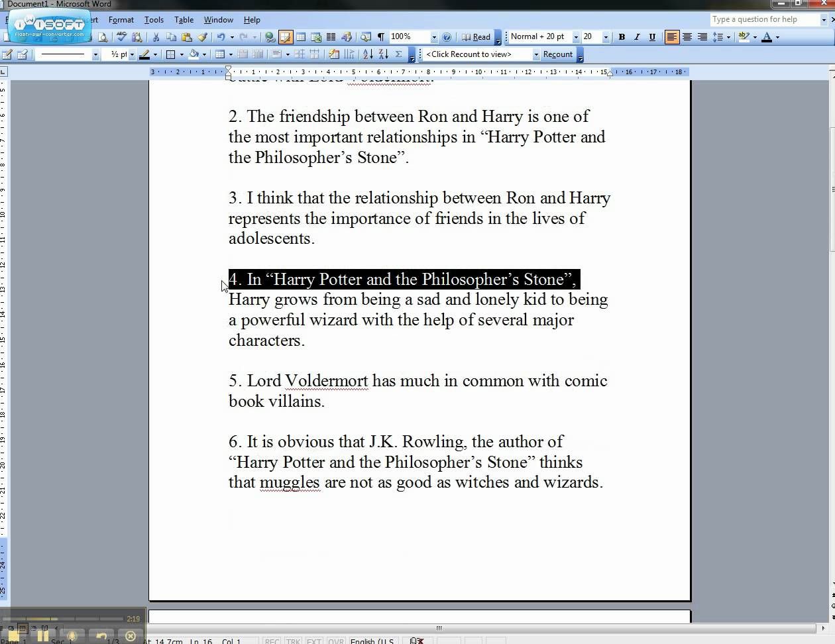Click the Columns icon
Image resolution: width=835 pixels, height=644 pixels.
[x=331, y=37]
